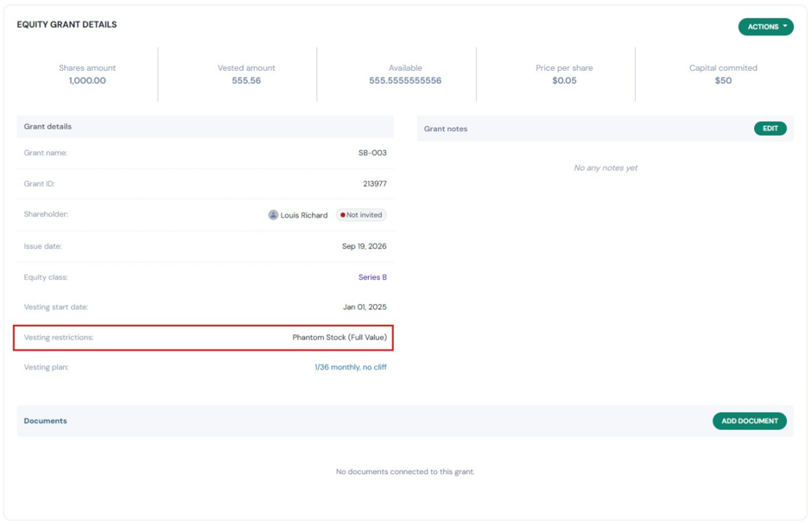Image resolution: width=812 pixels, height=525 pixels.
Task: Open the Series B equity class link
Action: [x=372, y=277]
